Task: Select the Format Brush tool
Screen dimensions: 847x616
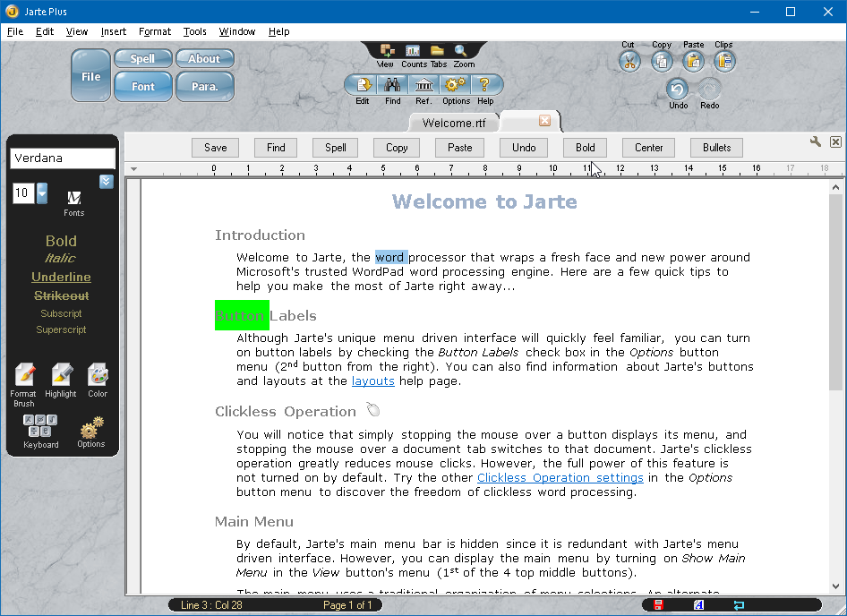Action: tap(25, 375)
